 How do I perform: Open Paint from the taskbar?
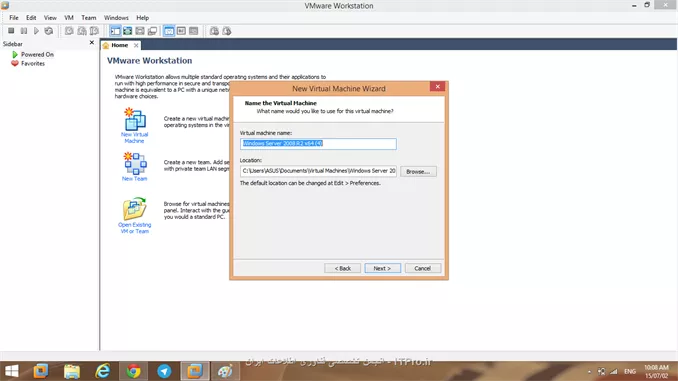coord(225,371)
